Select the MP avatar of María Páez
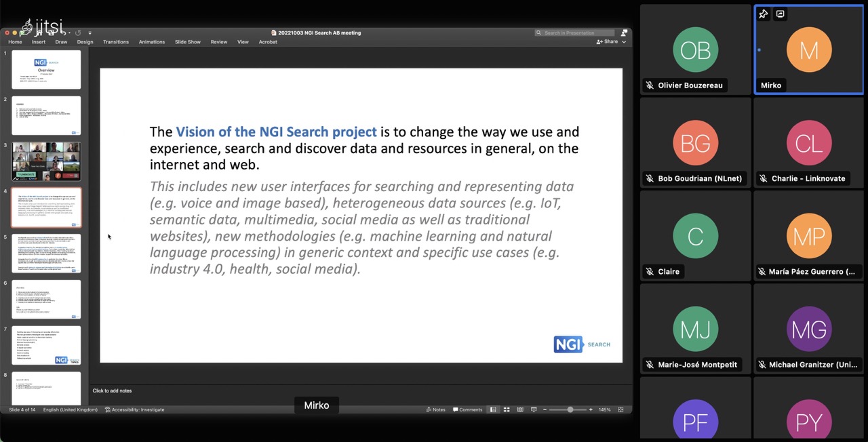The height and width of the screenshot is (442, 868). (x=809, y=236)
